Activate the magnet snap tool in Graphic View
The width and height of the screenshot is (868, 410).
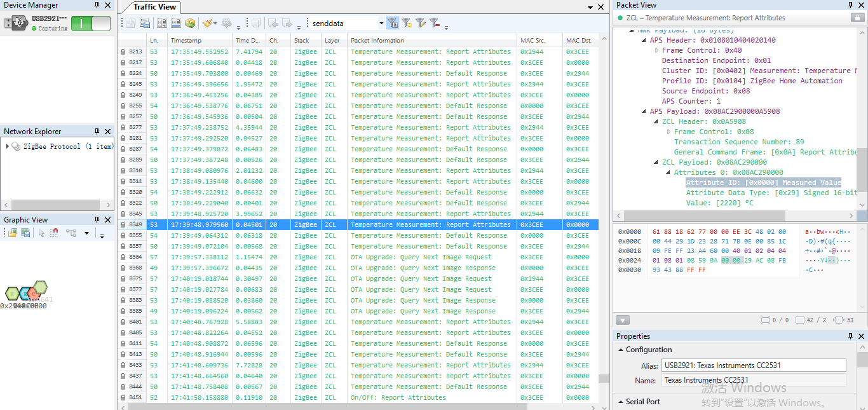point(55,233)
